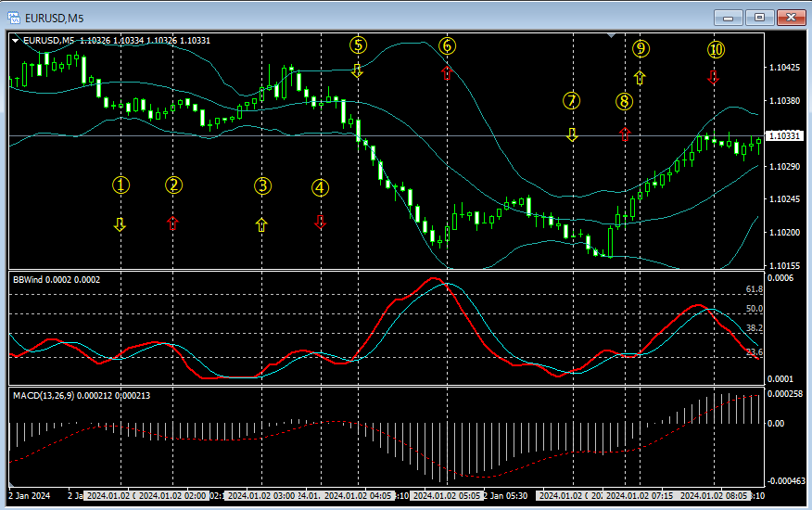Click the 2024.01.02 02:00 time label
This screenshot has height=510, width=812.
point(173,495)
